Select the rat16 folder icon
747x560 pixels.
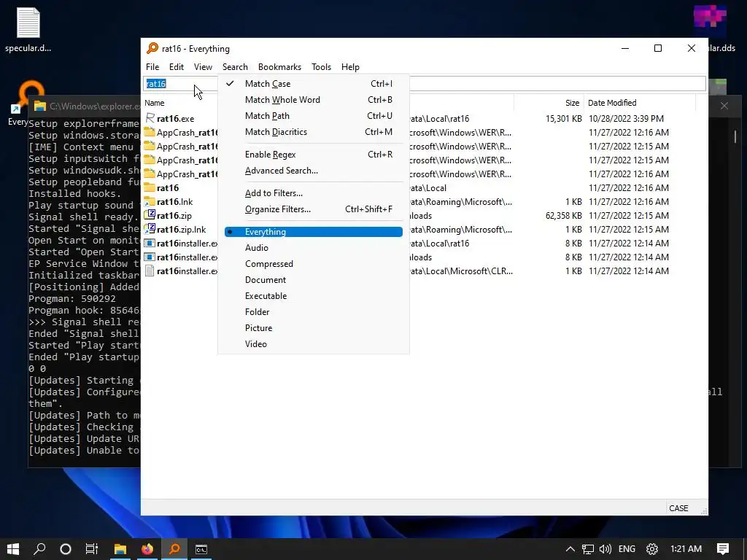pos(150,187)
